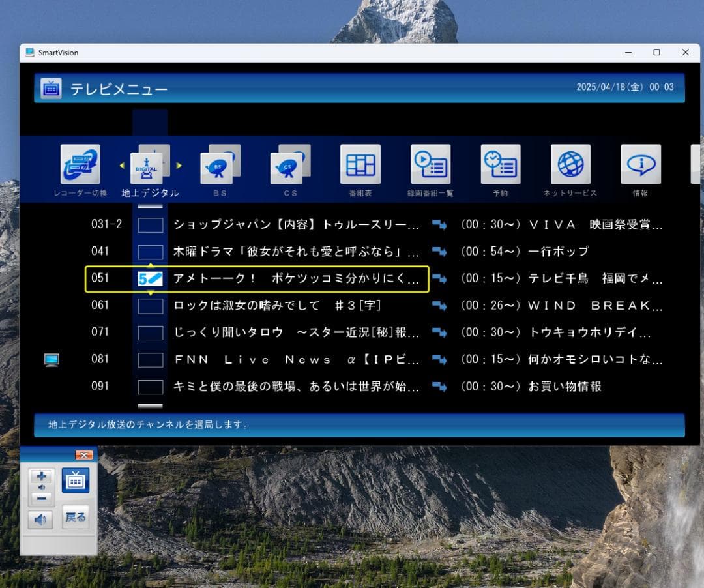Mute audio with the speaker button
This screenshot has width=704, height=588.
[x=41, y=518]
